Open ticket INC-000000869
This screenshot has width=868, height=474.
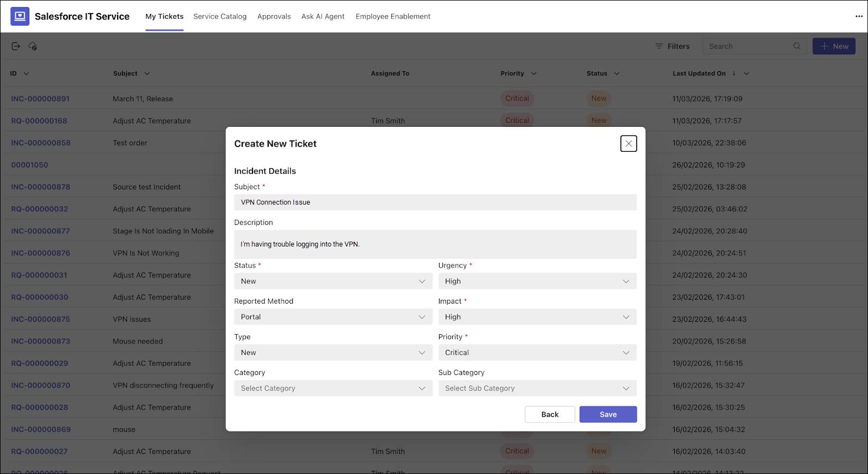[41, 429]
